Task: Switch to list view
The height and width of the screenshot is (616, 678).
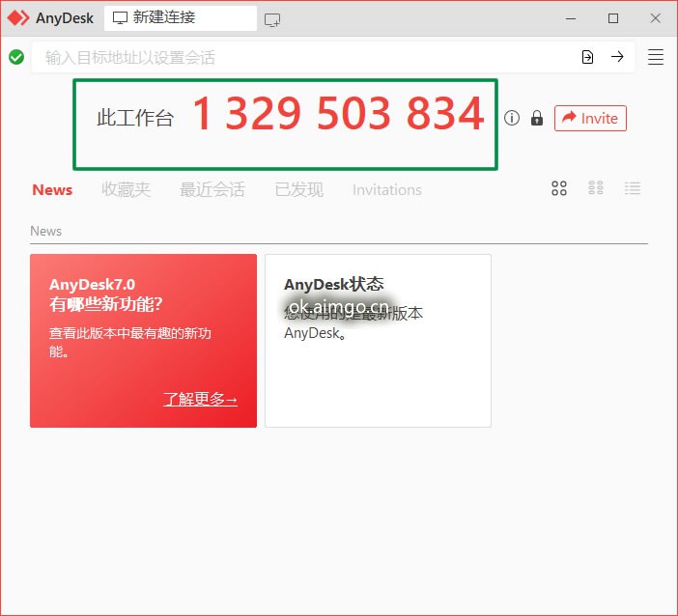Action: [633, 188]
